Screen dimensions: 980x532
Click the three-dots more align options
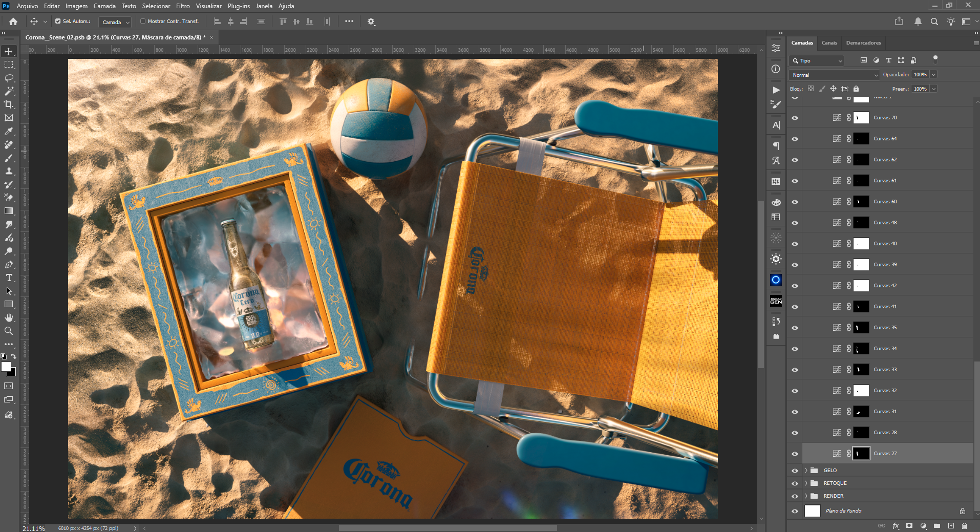coord(349,22)
